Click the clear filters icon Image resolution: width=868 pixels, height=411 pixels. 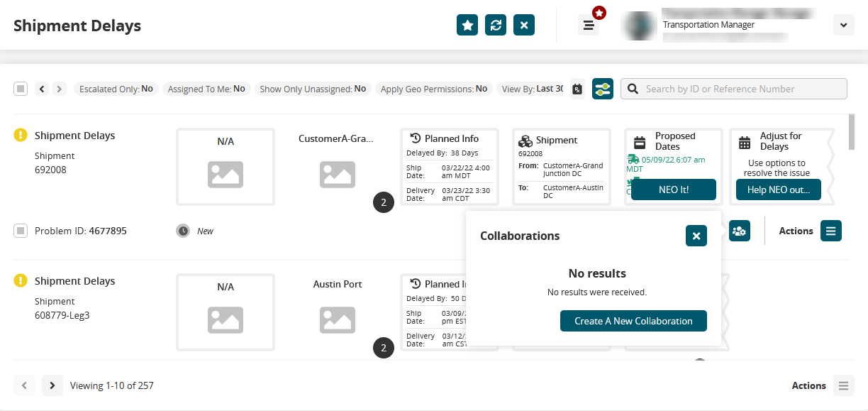577,89
